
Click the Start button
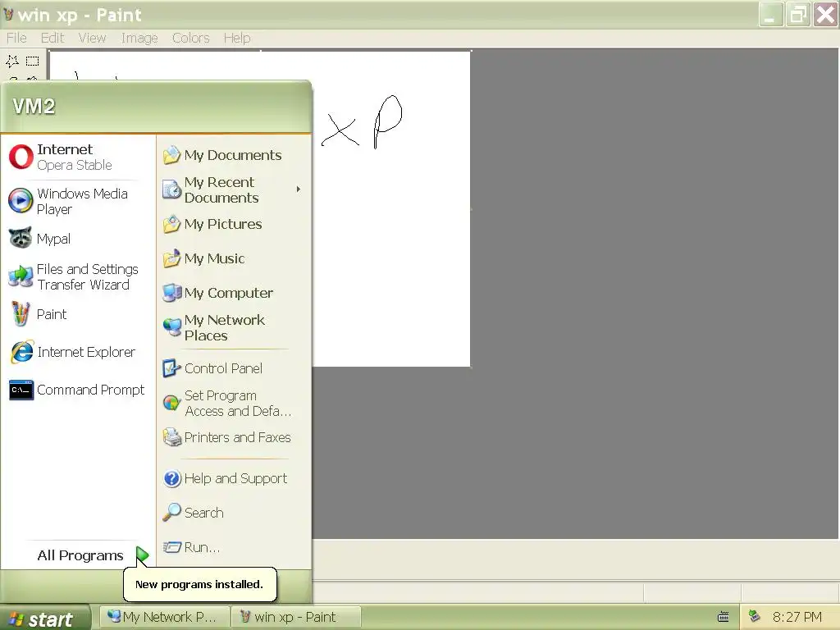(x=44, y=619)
